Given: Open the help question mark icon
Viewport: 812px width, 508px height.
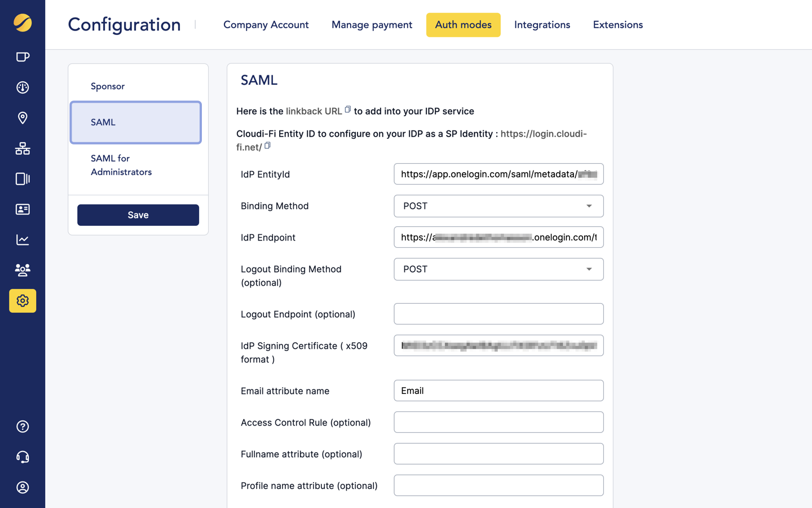Looking at the screenshot, I should (x=23, y=427).
